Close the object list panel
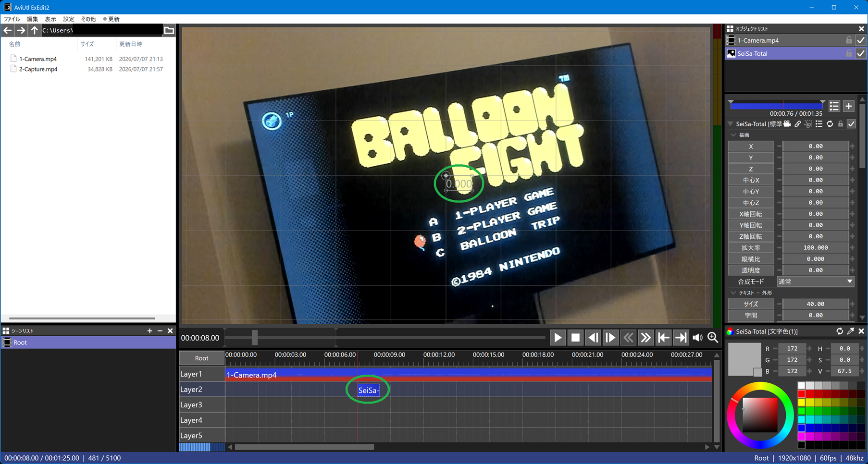868x464 pixels. (861, 29)
